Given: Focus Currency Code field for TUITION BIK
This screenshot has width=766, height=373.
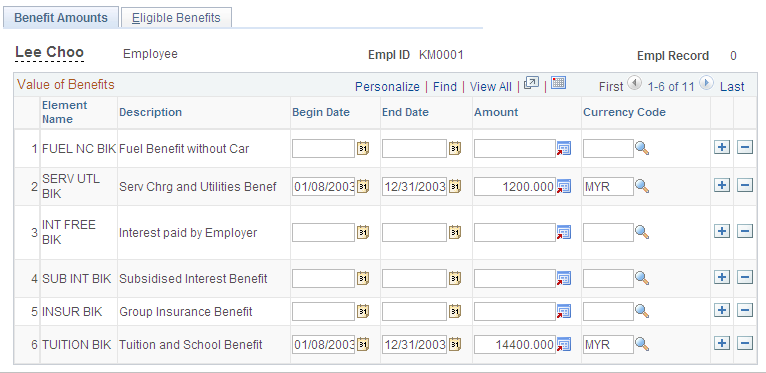Looking at the screenshot, I should 608,345.
